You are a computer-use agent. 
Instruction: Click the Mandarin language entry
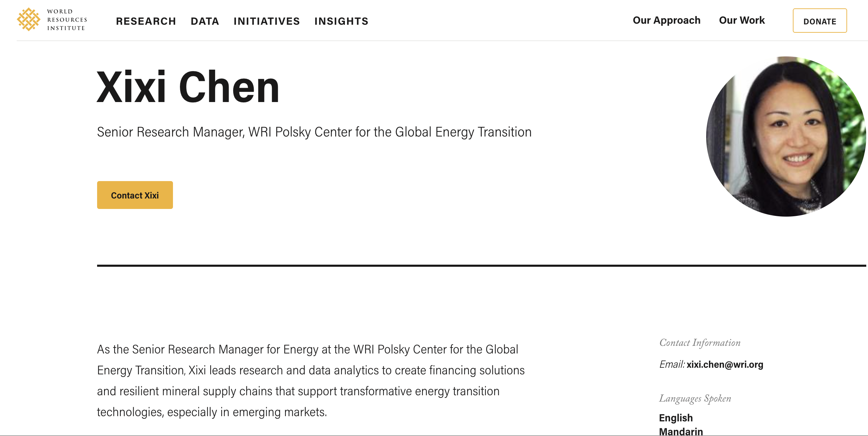(681, 431)
